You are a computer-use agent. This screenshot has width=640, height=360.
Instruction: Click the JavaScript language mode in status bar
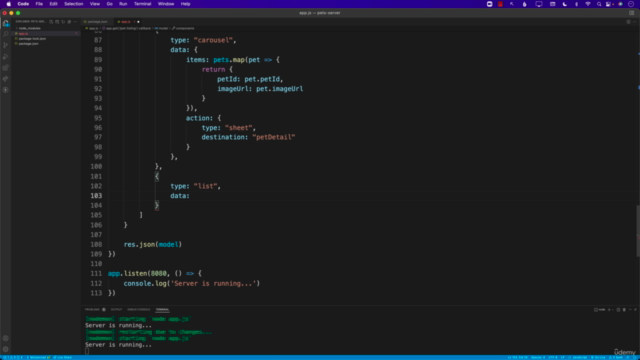(x=580, y=358)
